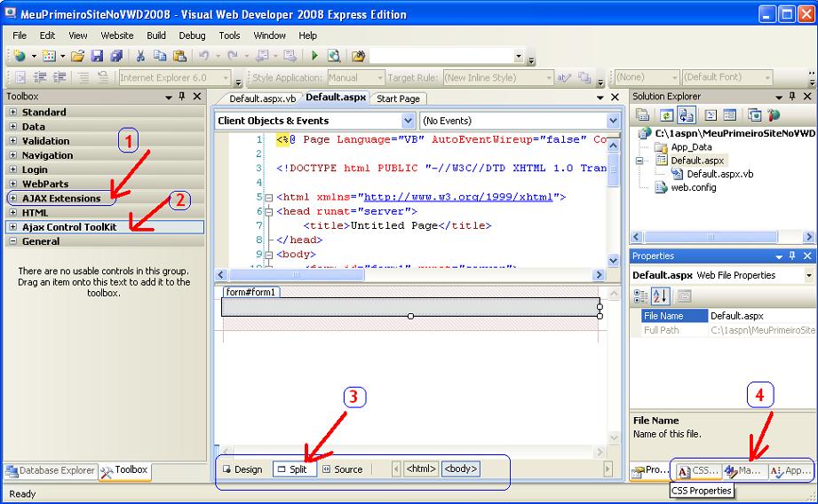Viewport: 818px width, 504px height.
Task: Cut selection with the scissors icon
Action: [x=140, y=56]
